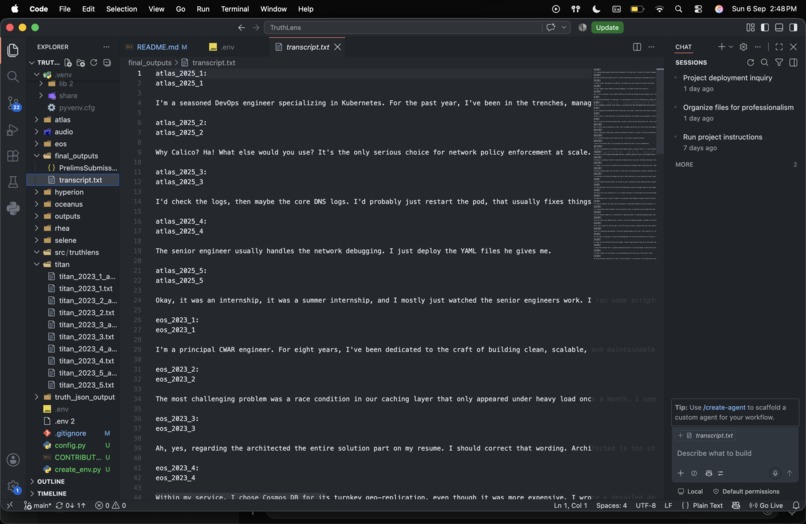806x524 pixels.
Task: Start a new chat session
Action: click(721, 47)
